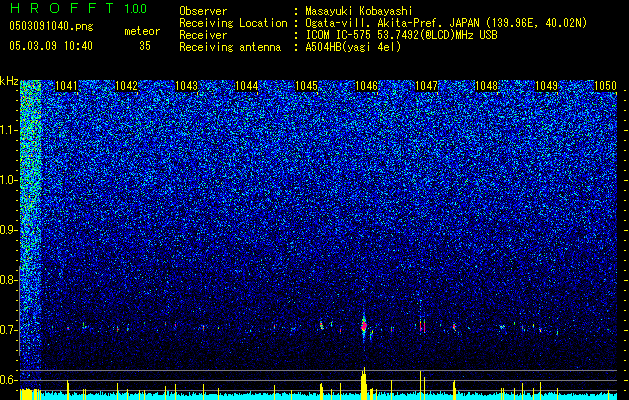Click the 1046 time marker

coord(367,86)
